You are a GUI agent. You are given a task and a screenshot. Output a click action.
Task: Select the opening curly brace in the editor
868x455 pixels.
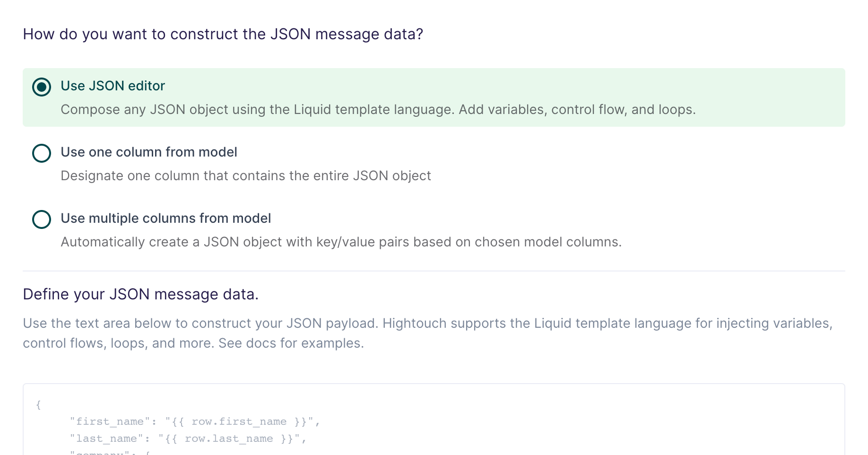coord(38,404)
